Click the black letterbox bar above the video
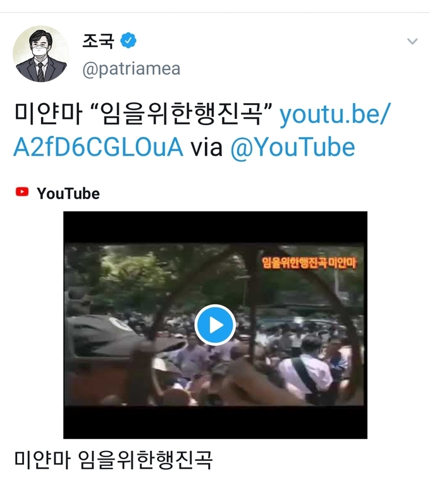 (x=215, y=227)
